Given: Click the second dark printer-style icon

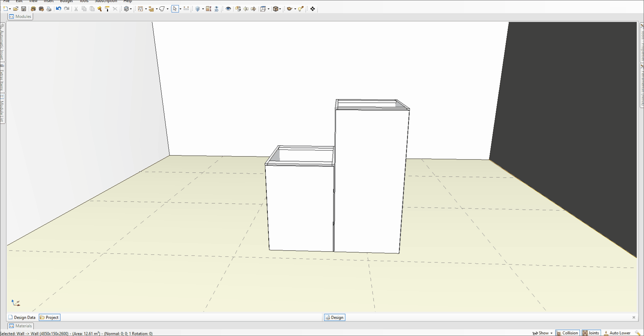Looking at the screenshot, I should pos(41,9).
